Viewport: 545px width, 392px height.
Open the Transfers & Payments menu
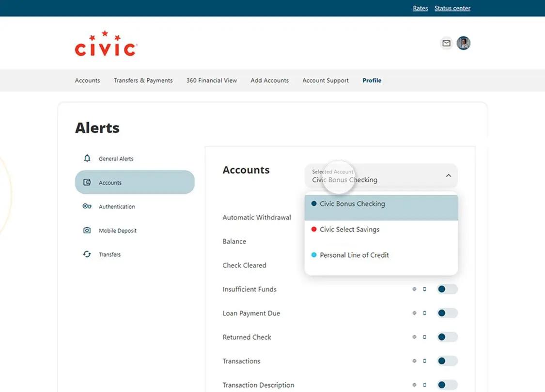click(143, 80)
